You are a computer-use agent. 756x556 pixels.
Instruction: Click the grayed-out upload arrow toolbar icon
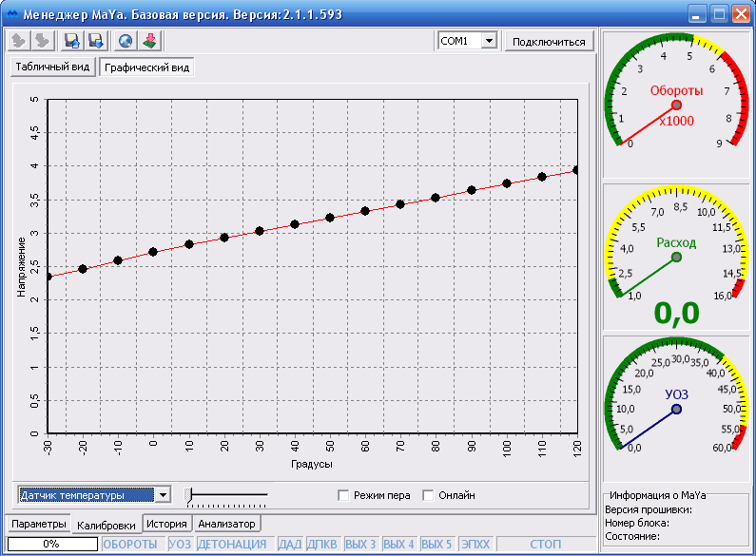tap(19, 41)
